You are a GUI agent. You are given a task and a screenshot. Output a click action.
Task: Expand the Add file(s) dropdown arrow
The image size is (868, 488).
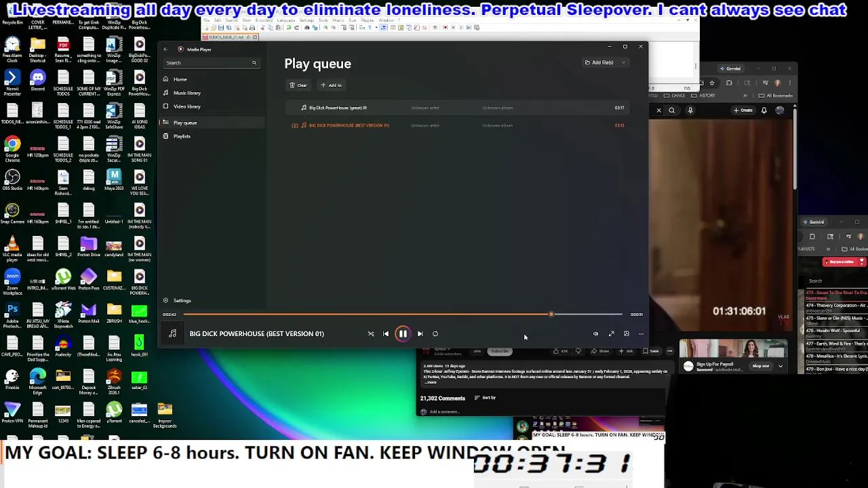click(623, 62)
